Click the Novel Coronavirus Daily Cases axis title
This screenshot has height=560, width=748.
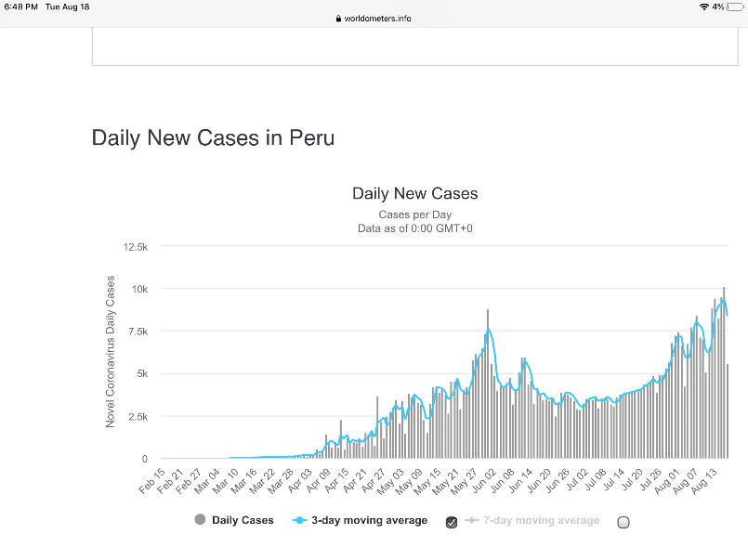click(111, 352)
